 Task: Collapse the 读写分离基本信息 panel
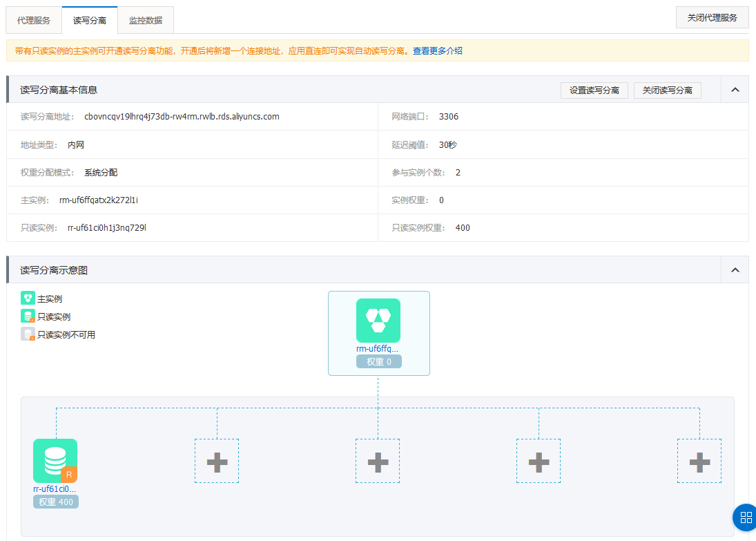click(735, 90)
